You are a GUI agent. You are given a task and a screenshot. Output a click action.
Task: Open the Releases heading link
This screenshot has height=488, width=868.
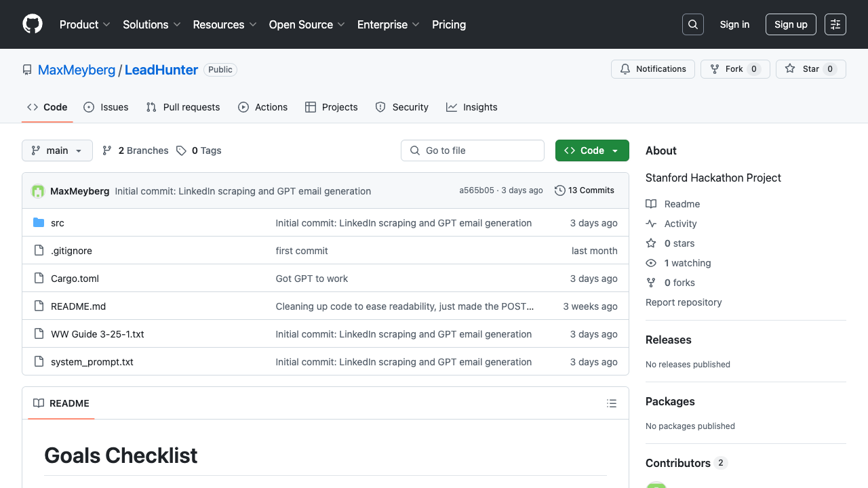click(669, 340)
